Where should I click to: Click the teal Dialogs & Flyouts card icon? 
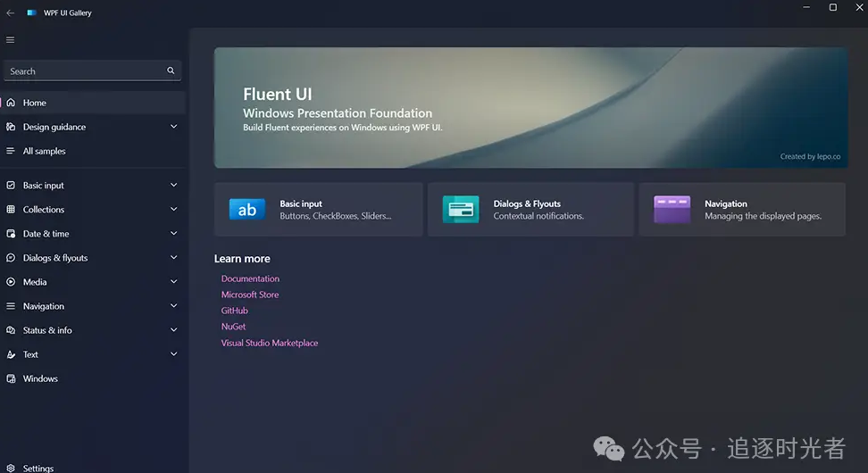461,209
